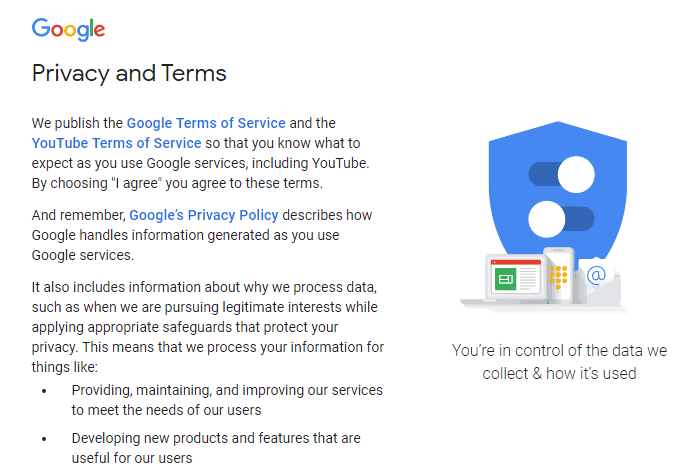Open the YouTube Terms of Service link

[x=116, y=143]
